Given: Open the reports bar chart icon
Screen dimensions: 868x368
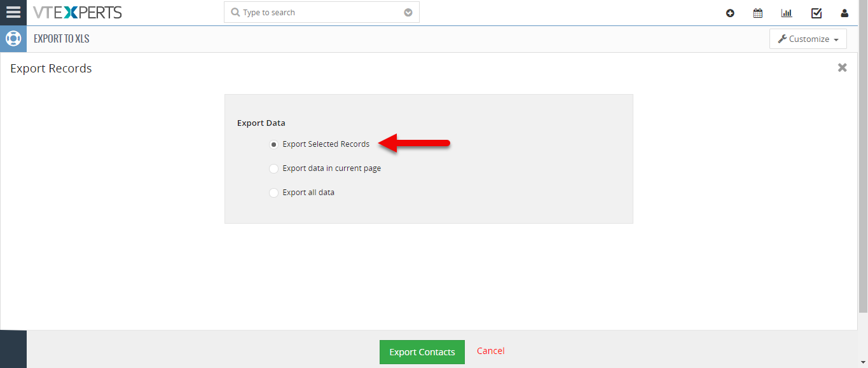Looking at the screenshot, I should 787,13.
